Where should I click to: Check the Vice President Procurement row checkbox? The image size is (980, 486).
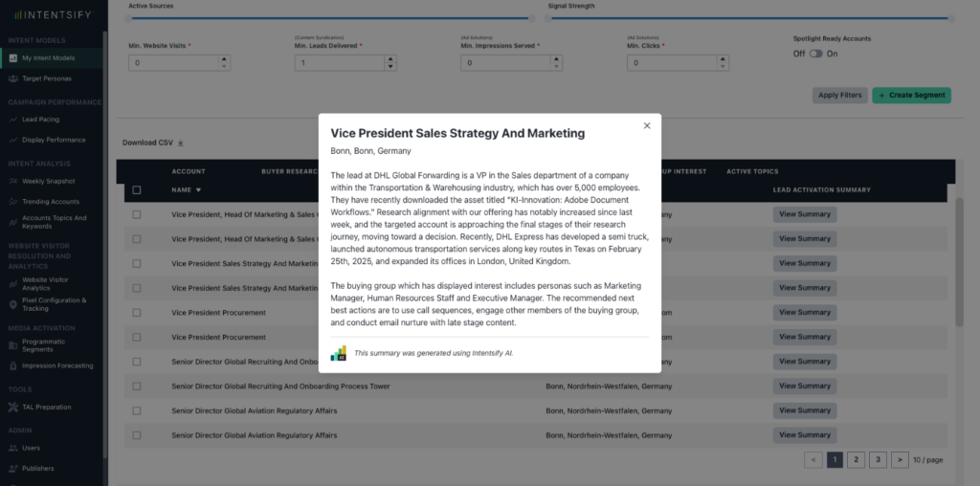pos(137,313)
